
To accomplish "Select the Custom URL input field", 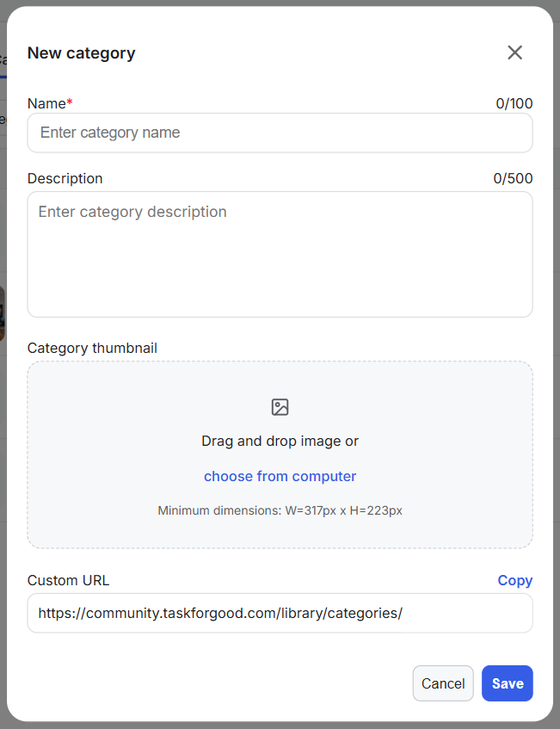I will (280, 613).
